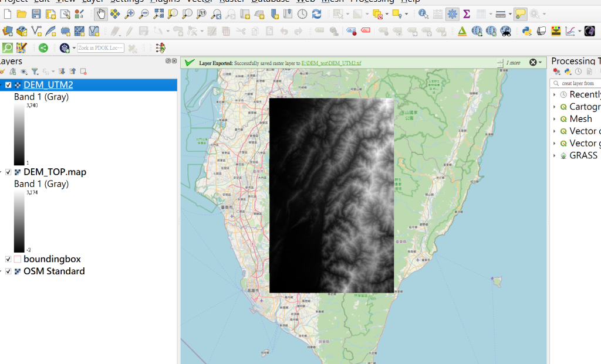Expand the GRASS provider group
Viewport: 601px width, 364px height.
[x=554, y=155]
